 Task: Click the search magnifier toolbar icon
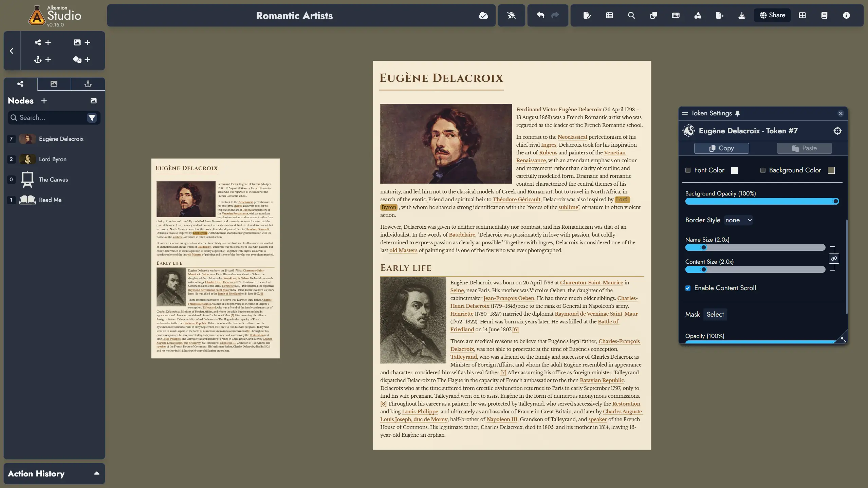631,15
